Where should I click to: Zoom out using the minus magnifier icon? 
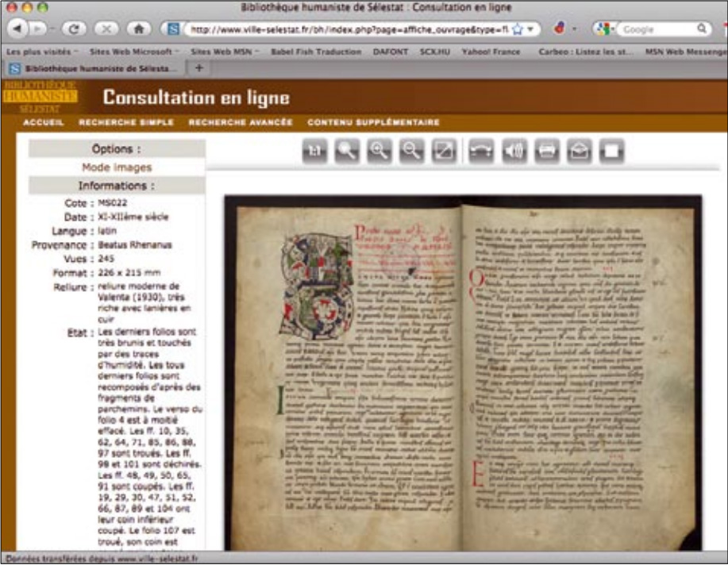point(412,151)
